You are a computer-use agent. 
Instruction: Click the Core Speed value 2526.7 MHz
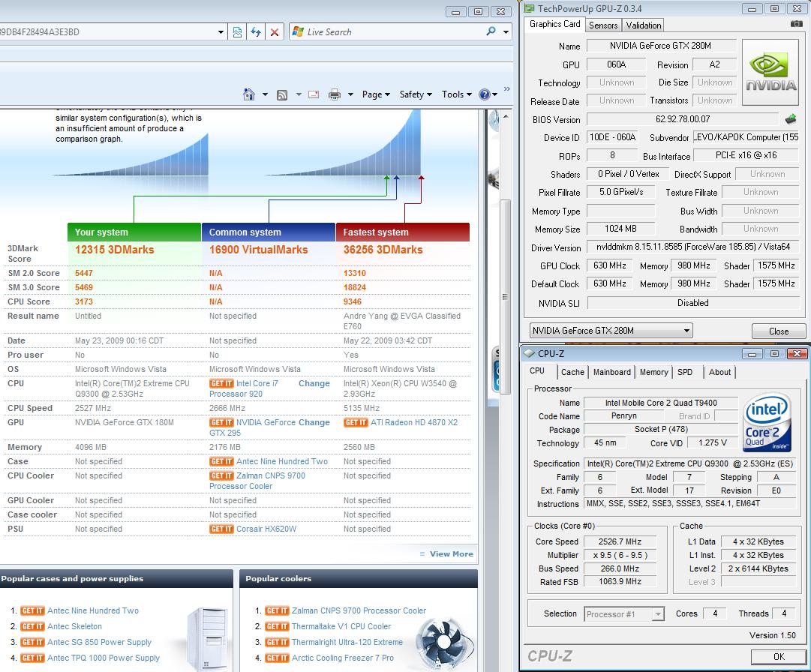[x=620, y=541]
